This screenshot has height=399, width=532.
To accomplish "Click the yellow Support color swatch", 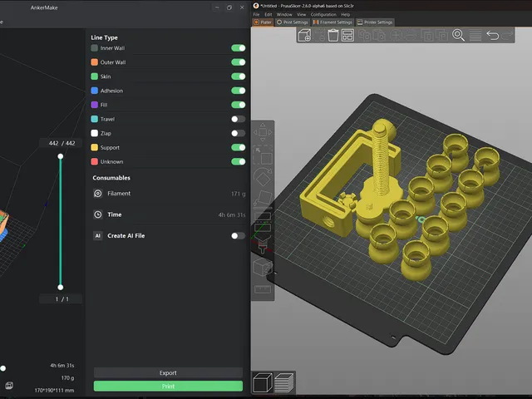I will click(x=94, y=148).
